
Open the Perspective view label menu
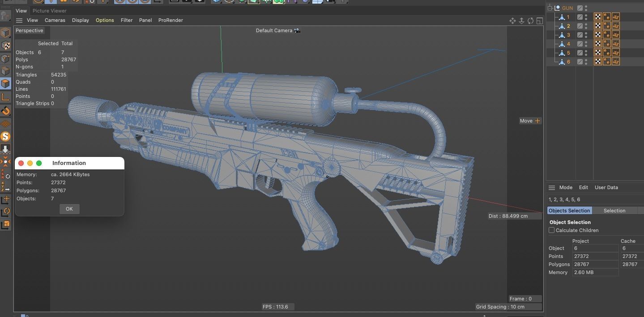pos(29,30)
